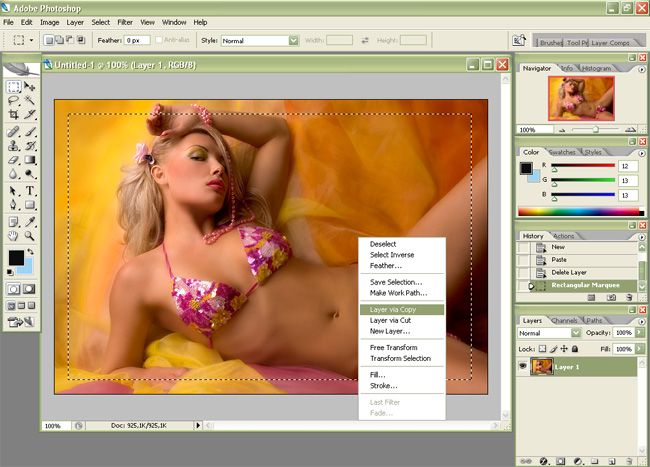Select the History Brush tool

coord(29,146)
